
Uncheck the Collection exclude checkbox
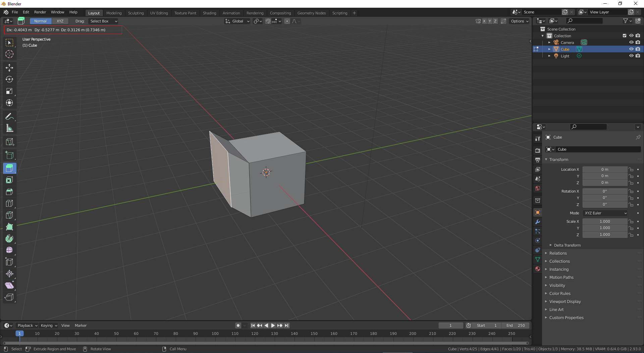click(x=625, y=36)
